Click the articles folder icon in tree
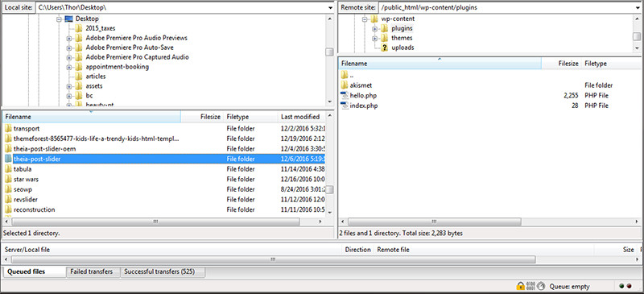The width and height of the screenshot is (644, 294). (x=79, y=77)
